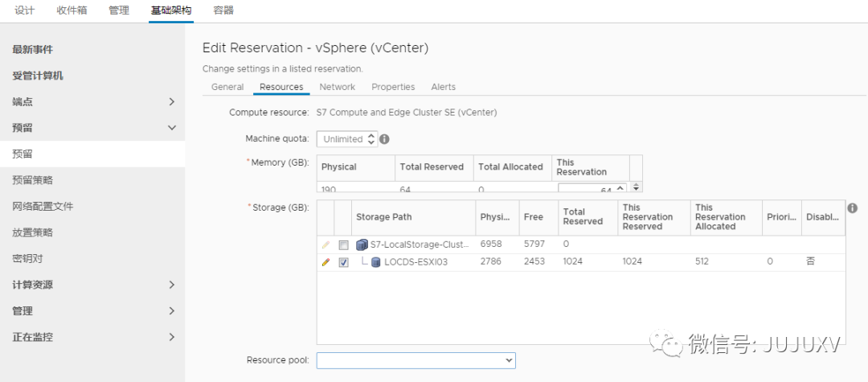
Task: Click the memory table scrollbar arrows
Action: click(x=636, y=187)
